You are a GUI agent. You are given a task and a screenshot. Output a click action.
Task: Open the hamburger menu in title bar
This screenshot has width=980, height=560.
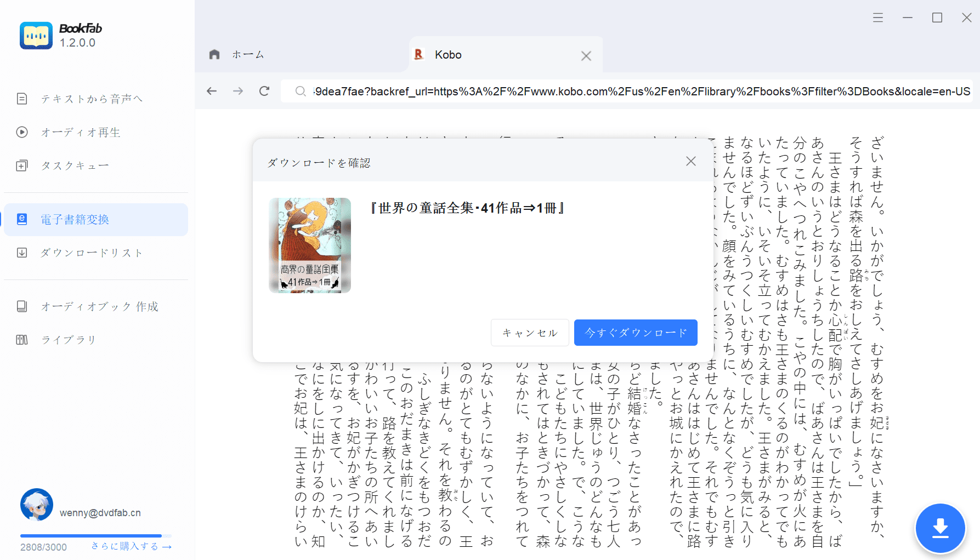[x=878, y=18]
